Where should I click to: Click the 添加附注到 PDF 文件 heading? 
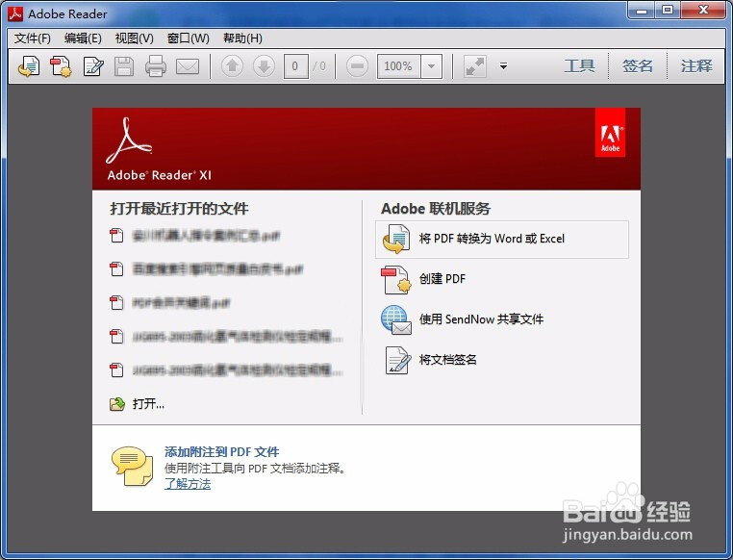pos(221,452)
